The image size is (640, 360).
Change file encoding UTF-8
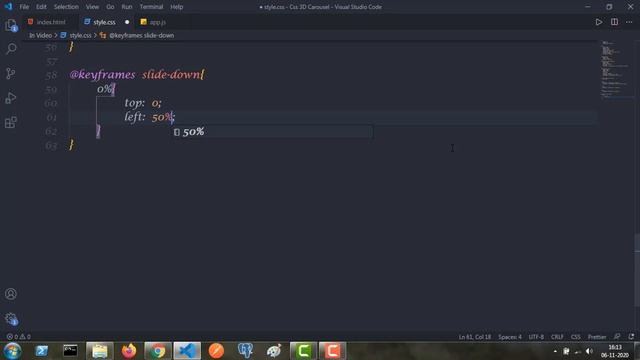(x=536, y=337)
